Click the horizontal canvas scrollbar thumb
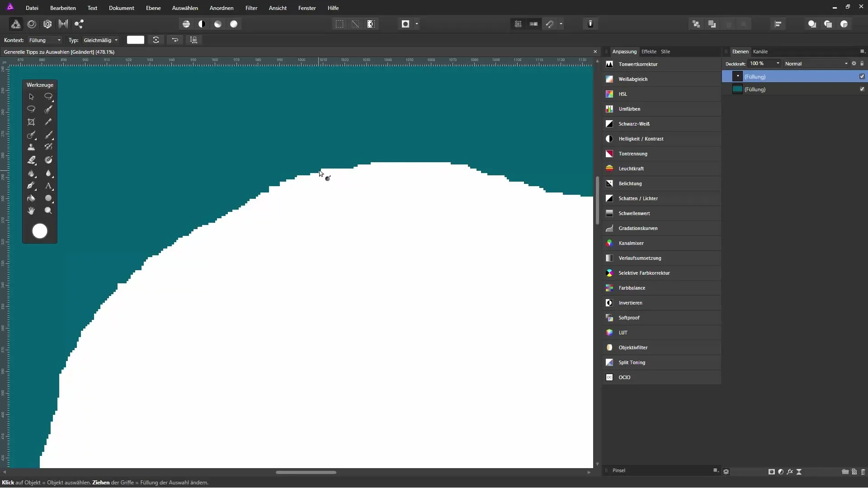868x488 pixels. click(306, 473)
